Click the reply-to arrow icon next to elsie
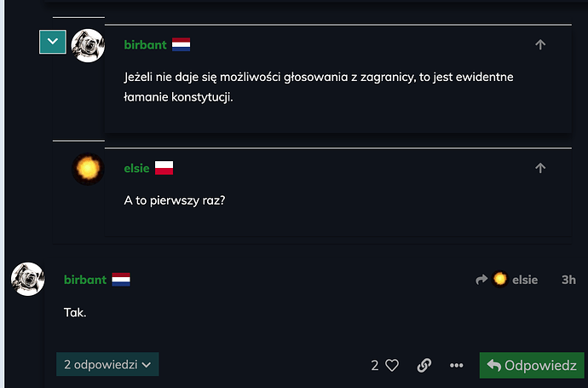588x388 pixels. (481, 280)
